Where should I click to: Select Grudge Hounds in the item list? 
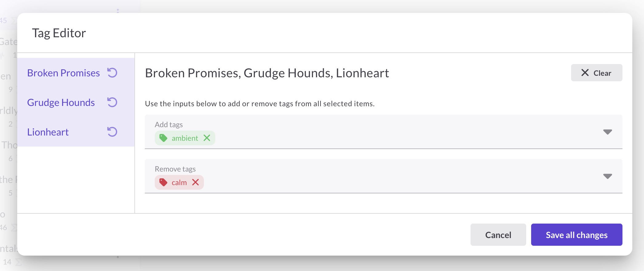point(61,102)
